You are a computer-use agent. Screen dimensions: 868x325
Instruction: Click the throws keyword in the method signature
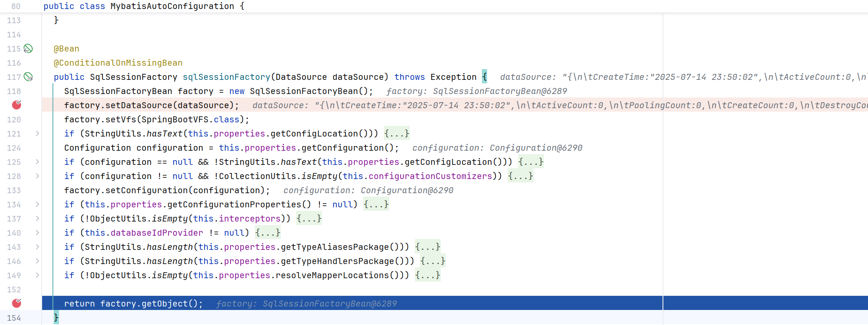(x=410, y=77)
